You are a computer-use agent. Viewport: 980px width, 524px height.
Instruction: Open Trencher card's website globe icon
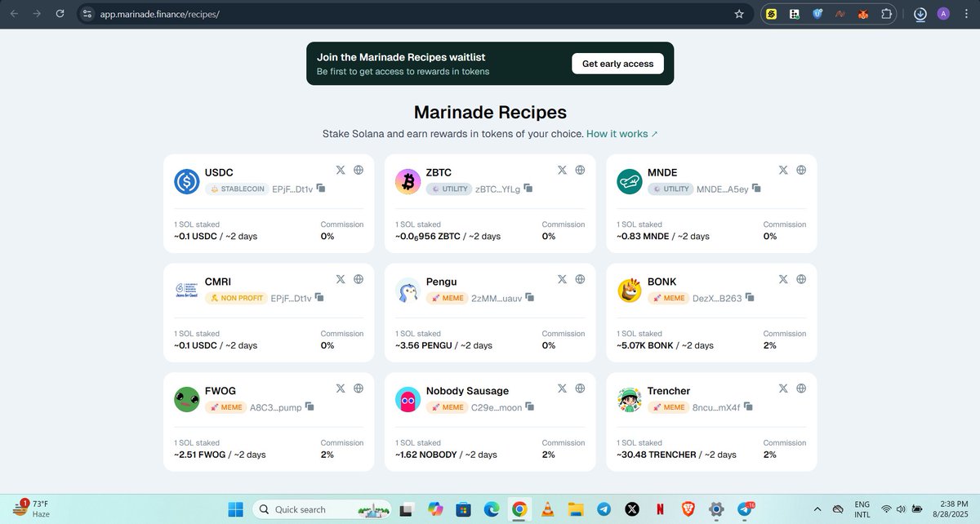click(x=801, y=389)
